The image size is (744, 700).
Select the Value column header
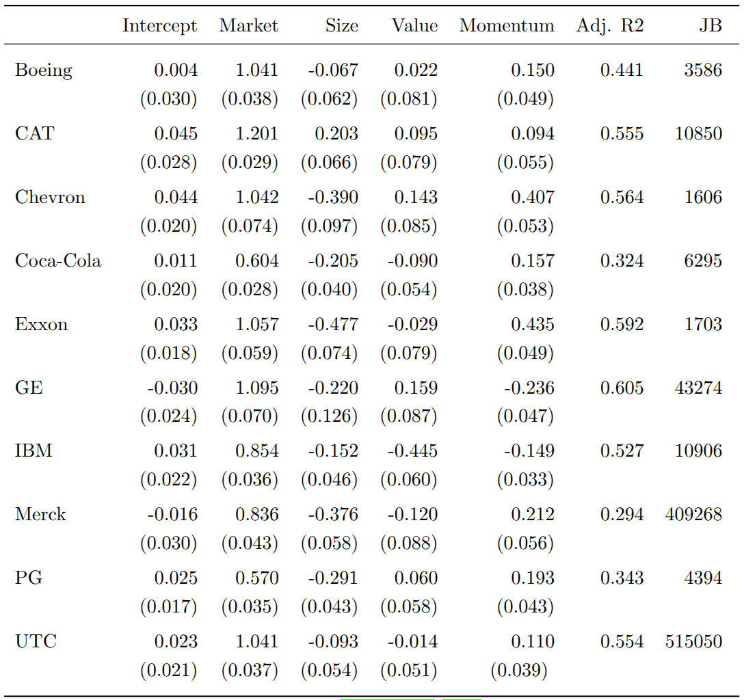[x=414, y=26]
